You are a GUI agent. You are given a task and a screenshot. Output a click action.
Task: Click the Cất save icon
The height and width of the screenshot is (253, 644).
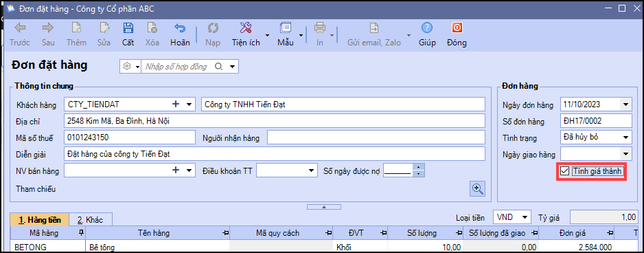(x=128, y=28)
